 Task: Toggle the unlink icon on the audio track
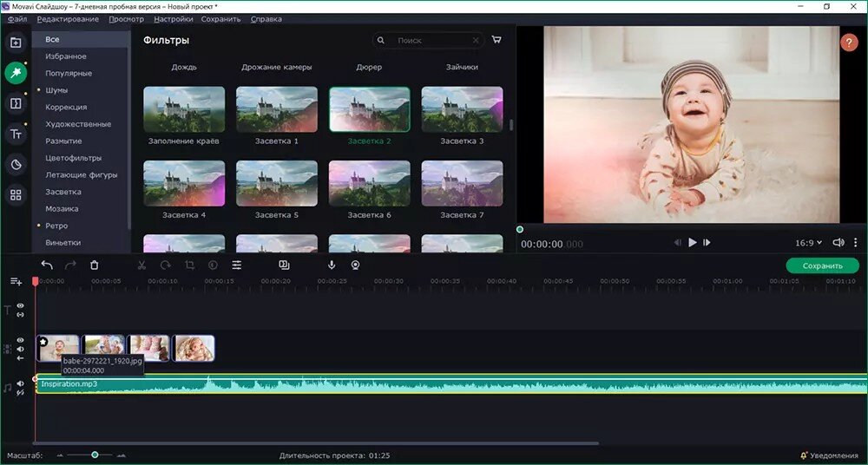(x=21, y=392)
